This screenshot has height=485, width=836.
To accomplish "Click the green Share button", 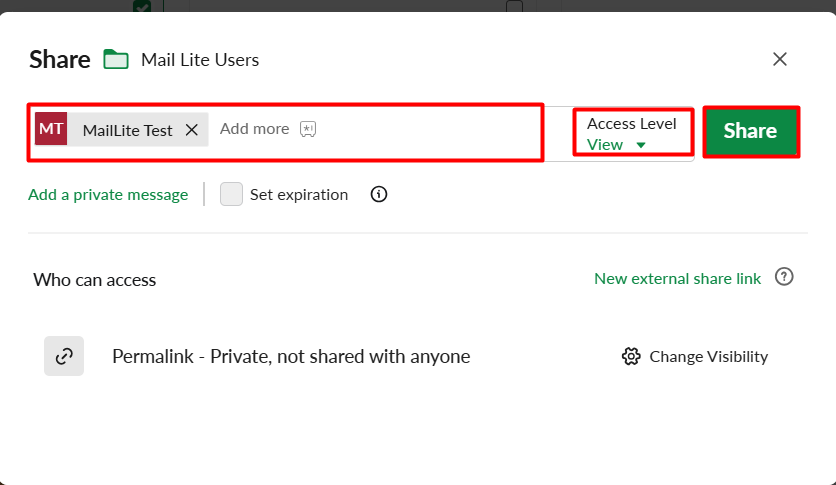I will pos(751,131).
